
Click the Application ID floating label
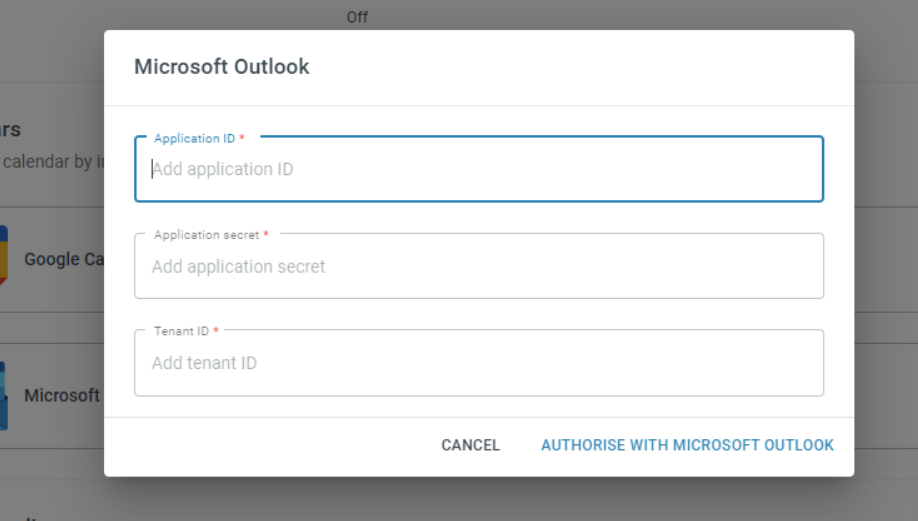point(194,139)
